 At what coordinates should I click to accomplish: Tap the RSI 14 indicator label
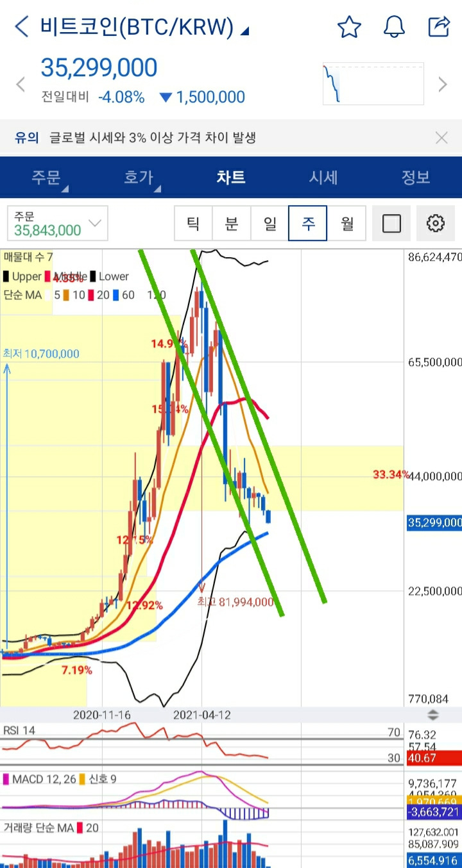click(x=19, y=731)
